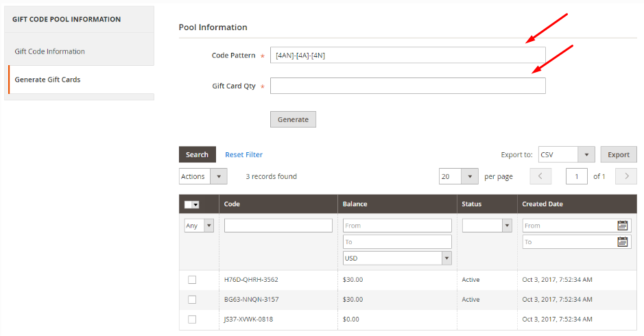Open the Created Date To calendar picker
Viewport: 644px width, 336px height.
click(622, 242)
